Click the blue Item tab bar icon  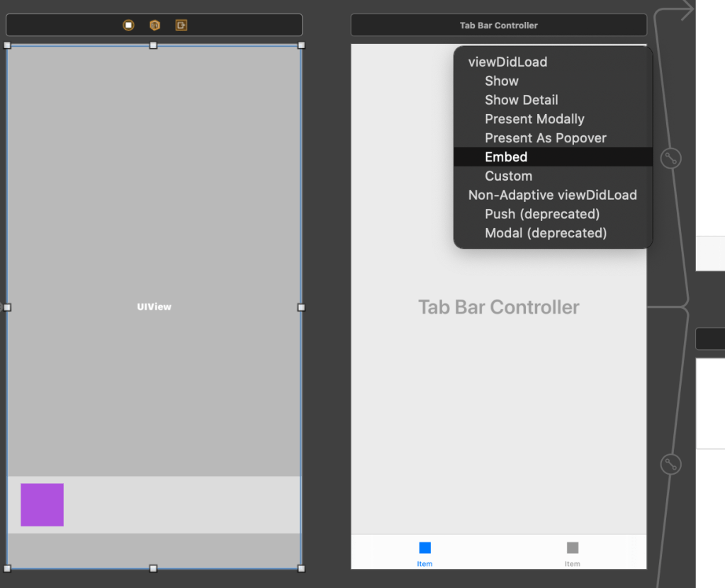(x=425, y=548)
